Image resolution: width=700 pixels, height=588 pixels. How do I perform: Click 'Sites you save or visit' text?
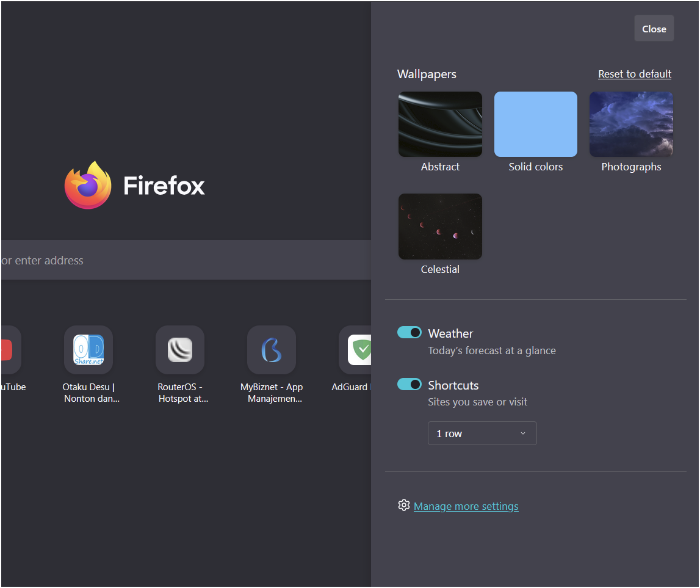point(478,402)
